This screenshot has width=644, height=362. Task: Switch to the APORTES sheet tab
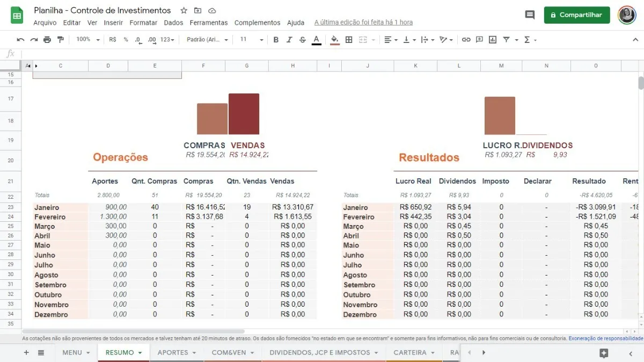tap(177, 352)
